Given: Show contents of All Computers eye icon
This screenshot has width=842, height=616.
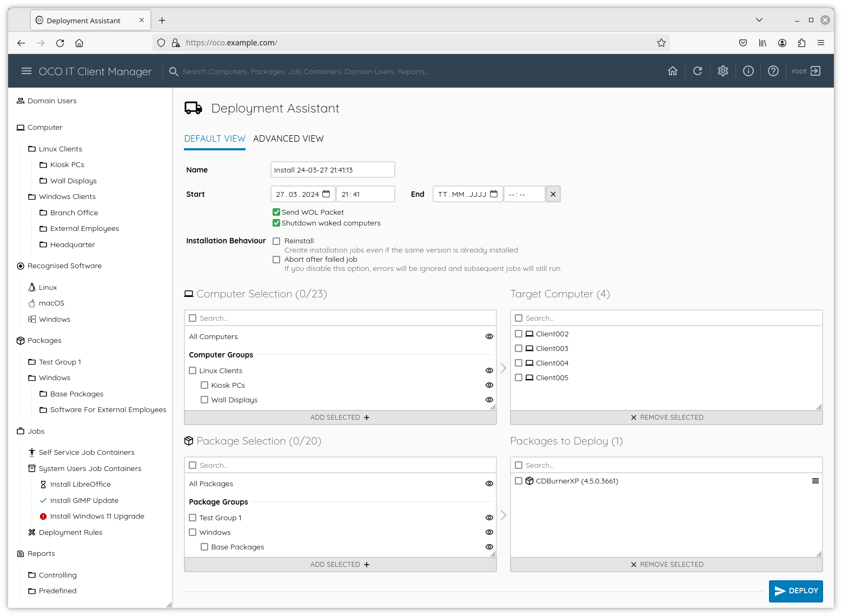Looking at the screenshot, I should tap(489, 336).
